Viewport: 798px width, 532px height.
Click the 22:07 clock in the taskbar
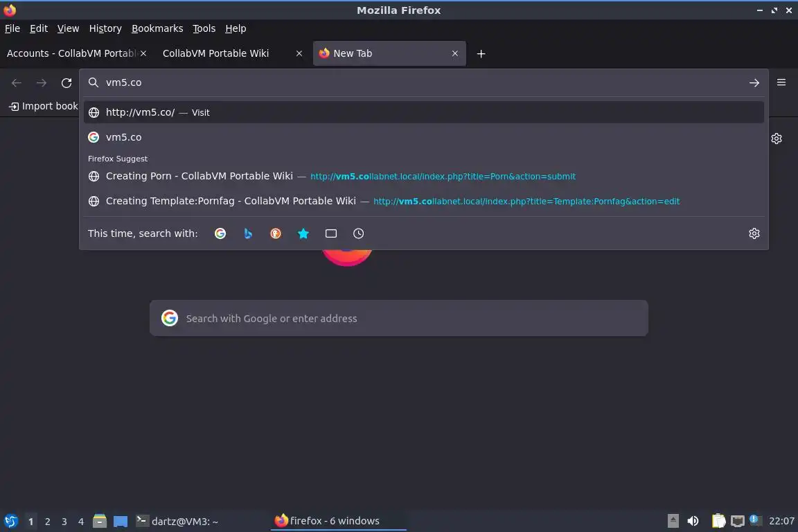[781, 521]
